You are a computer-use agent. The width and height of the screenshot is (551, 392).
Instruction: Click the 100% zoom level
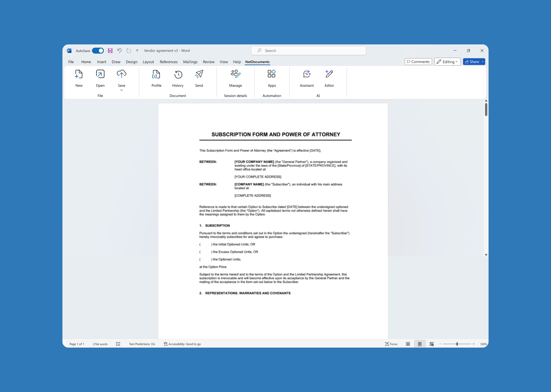click(x=483, y=344)
